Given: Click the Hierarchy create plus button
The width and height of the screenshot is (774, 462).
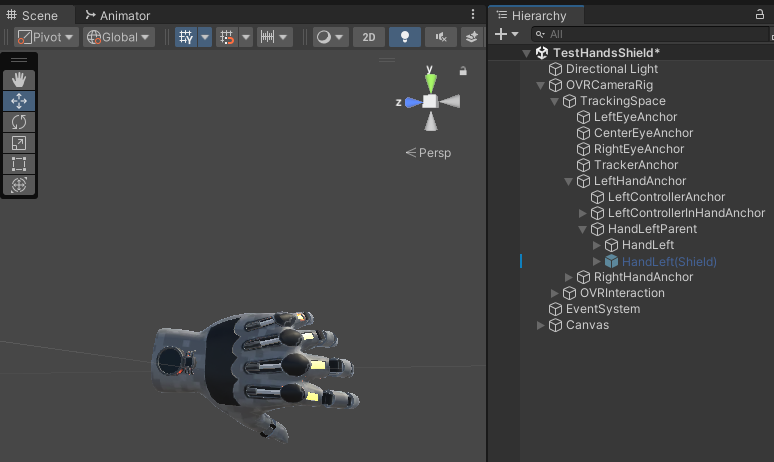Looking at the screenshot, I should click(x=501, y=34).
